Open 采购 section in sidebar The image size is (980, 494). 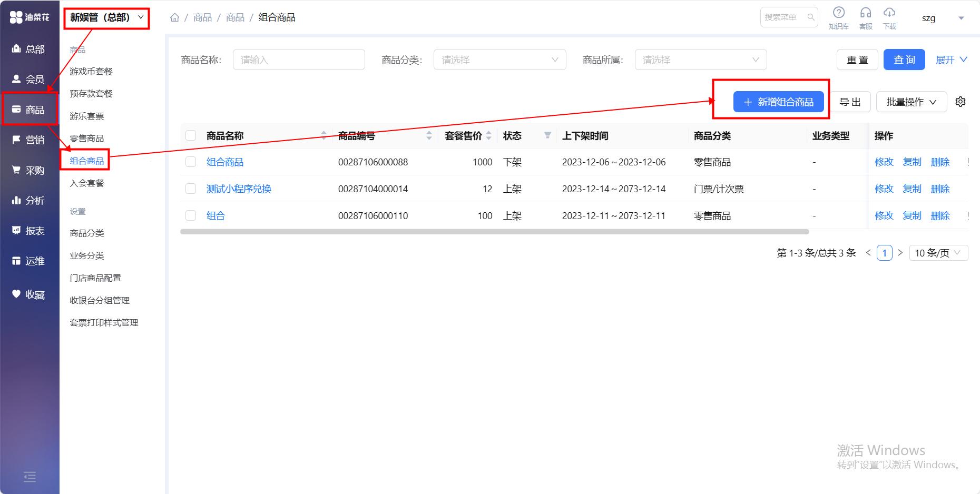pos(29,171)
